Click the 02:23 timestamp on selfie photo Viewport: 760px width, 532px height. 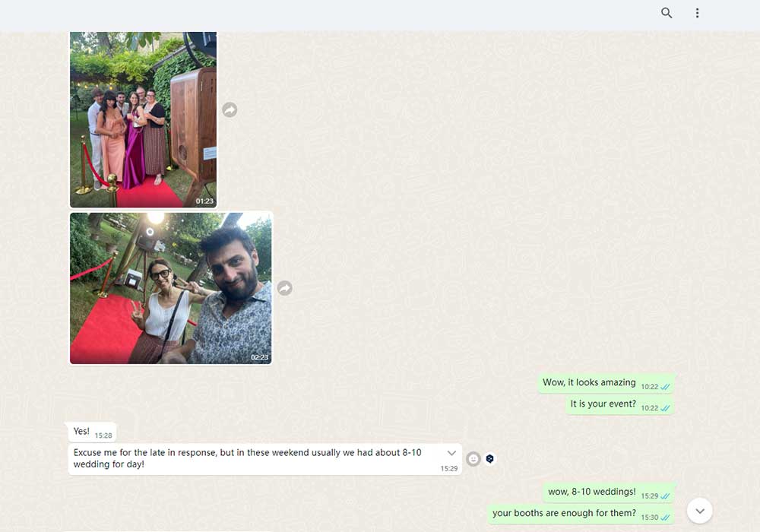pos(259,357)
